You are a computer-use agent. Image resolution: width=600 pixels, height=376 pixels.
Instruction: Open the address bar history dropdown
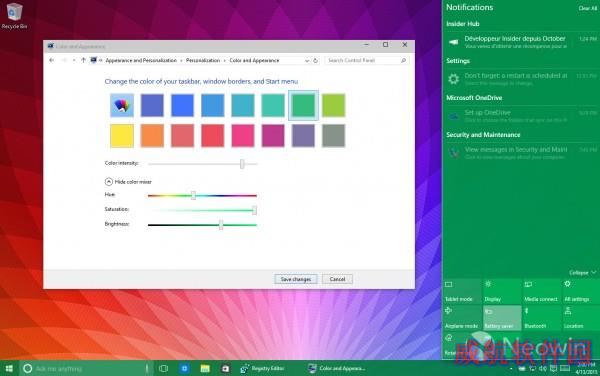pyautogui.click(x=307, y=60)
